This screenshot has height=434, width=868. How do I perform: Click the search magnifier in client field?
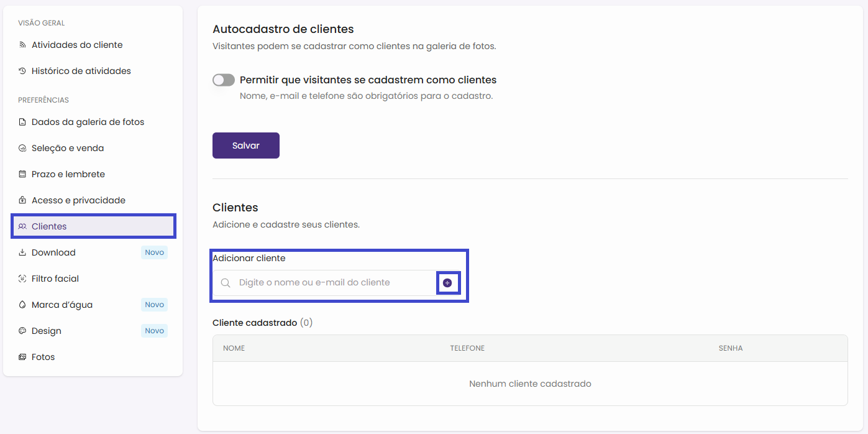tap(226, 283)
